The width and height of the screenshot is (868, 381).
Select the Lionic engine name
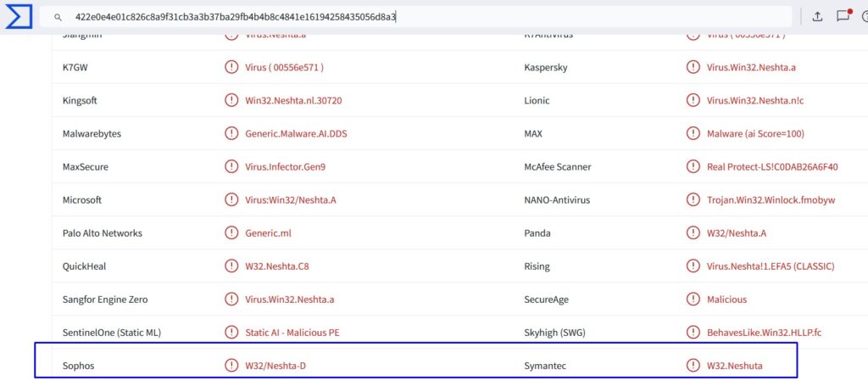537,101
